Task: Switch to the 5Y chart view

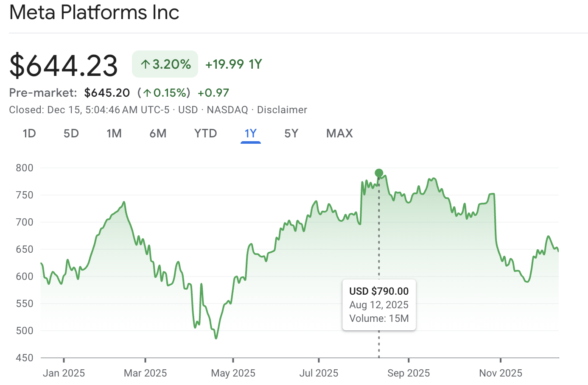Action: [x=291, y=133]
